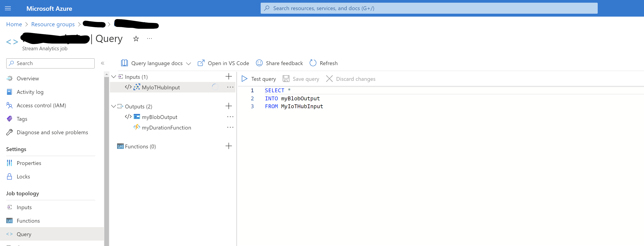Go to Resource groups breadcrumb link
Screen dimensions: 644x246
click(53, 24)
